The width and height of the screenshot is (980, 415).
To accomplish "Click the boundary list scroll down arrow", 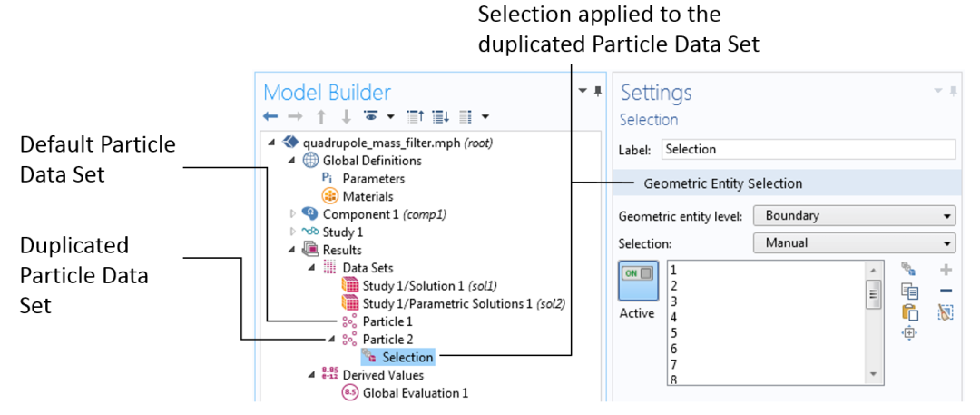I will [x=873, y=374].
